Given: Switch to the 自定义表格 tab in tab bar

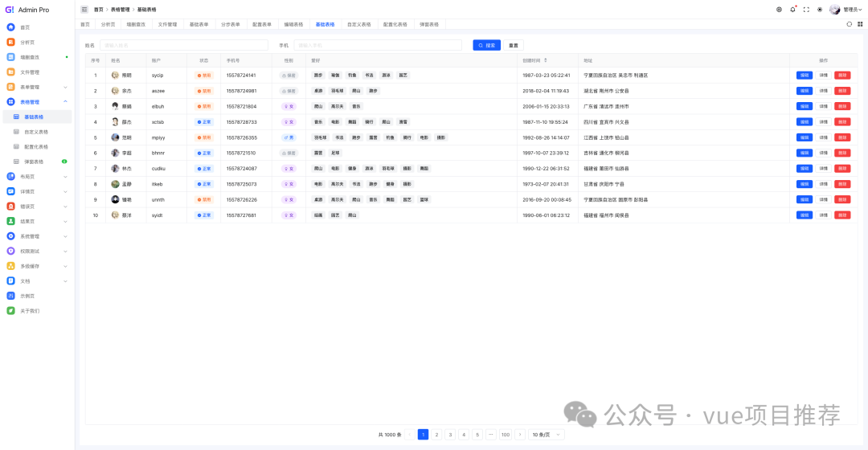Looking at the screenshot, I should pyautogui.click(x=358, y=24).
